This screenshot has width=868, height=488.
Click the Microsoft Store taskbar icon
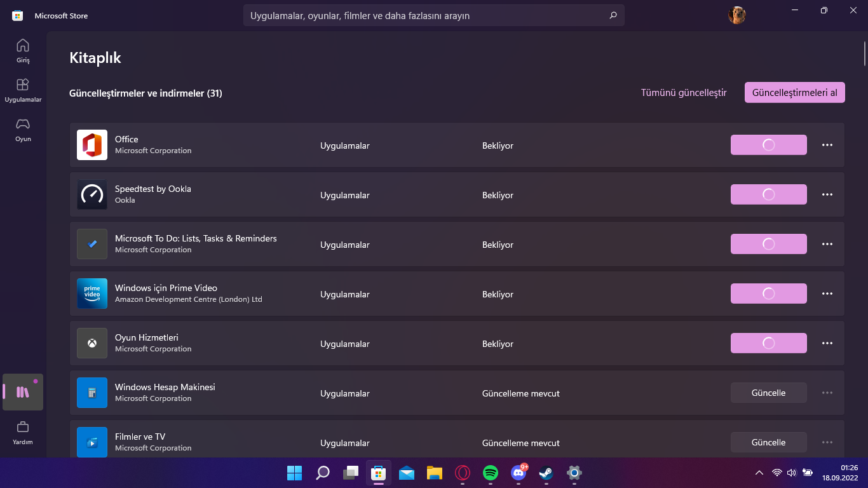point(379,473)
